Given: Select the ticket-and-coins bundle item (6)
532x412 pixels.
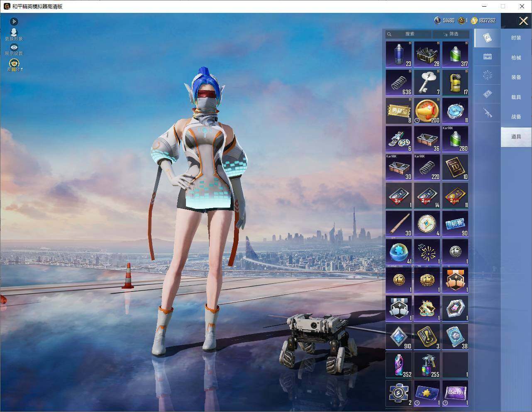Looking at the screenshot, I should coord(399,139).
